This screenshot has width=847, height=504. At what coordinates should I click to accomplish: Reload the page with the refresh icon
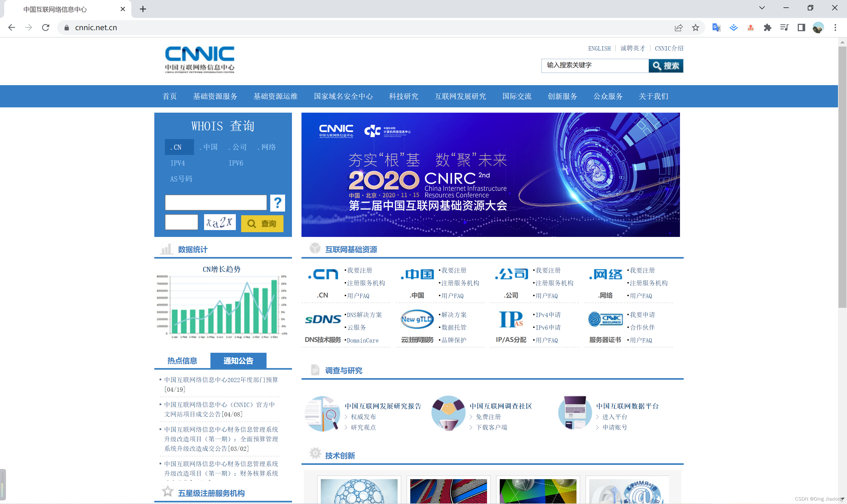(x=46, y=28)
